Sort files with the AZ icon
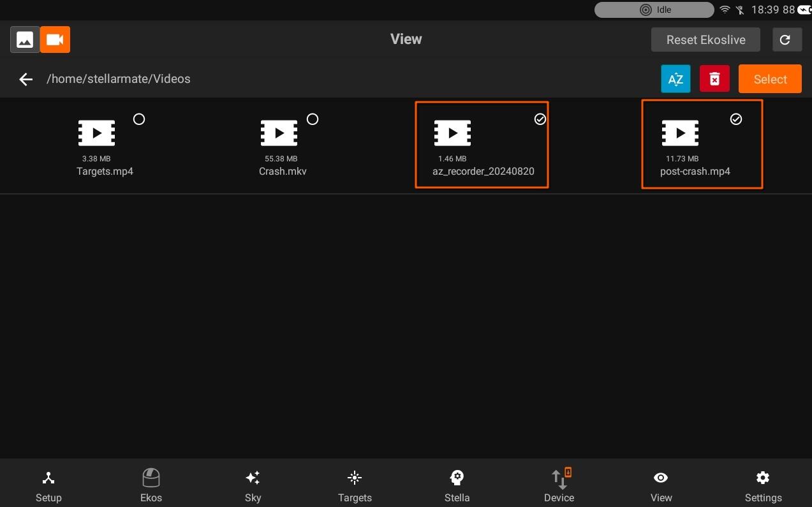The width and height of the screenshot is (812, 507). (x=675, y=79)
